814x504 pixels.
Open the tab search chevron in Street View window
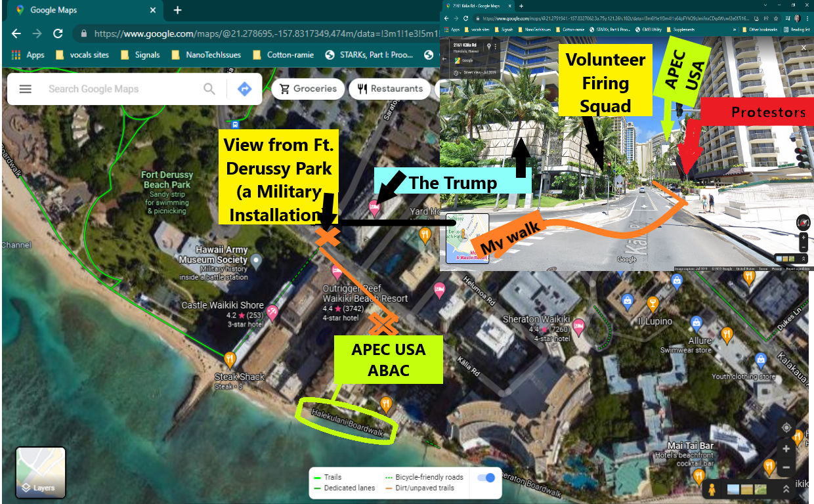(765, 5)
